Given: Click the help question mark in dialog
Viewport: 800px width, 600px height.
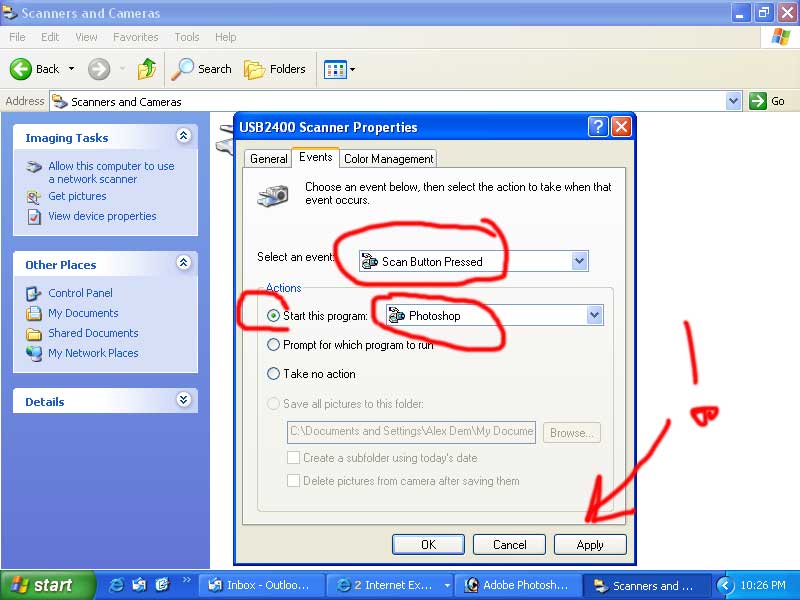Looking at the screenshot, I should point(598,127).
